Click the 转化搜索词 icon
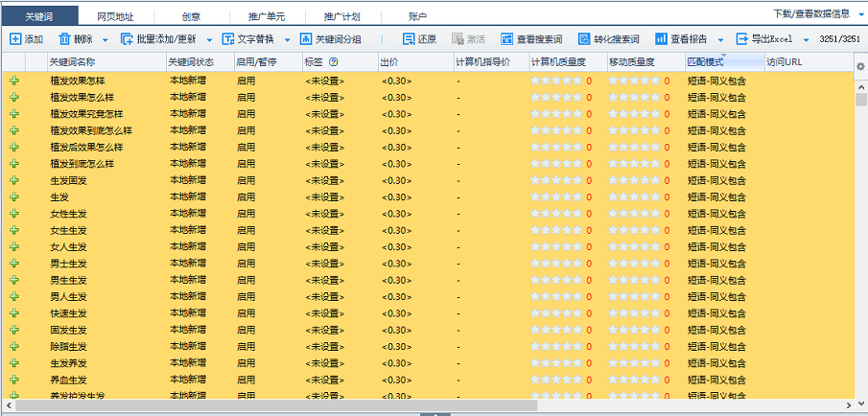Viewport: 868px width, 416px height. click(584, 39)
